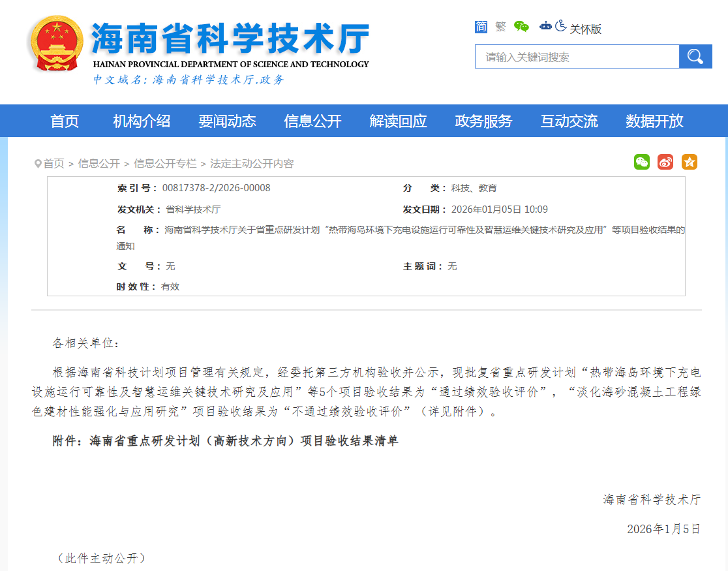The width and height of the screenshot is (728, 571).
Task: Share the page to WeChat
Action: 642,162
